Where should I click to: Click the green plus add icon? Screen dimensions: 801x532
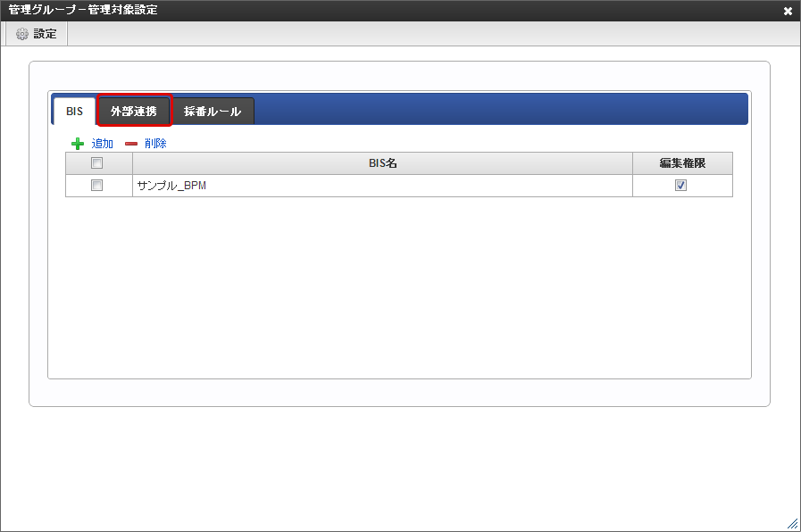coord(78,144)
